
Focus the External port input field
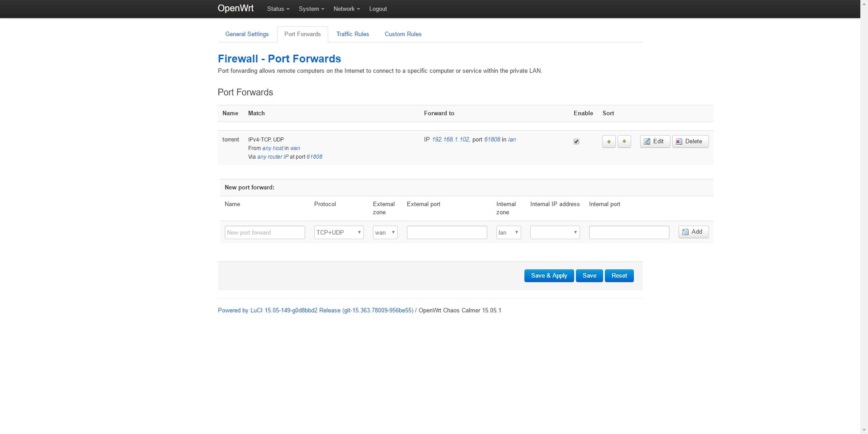447,232
